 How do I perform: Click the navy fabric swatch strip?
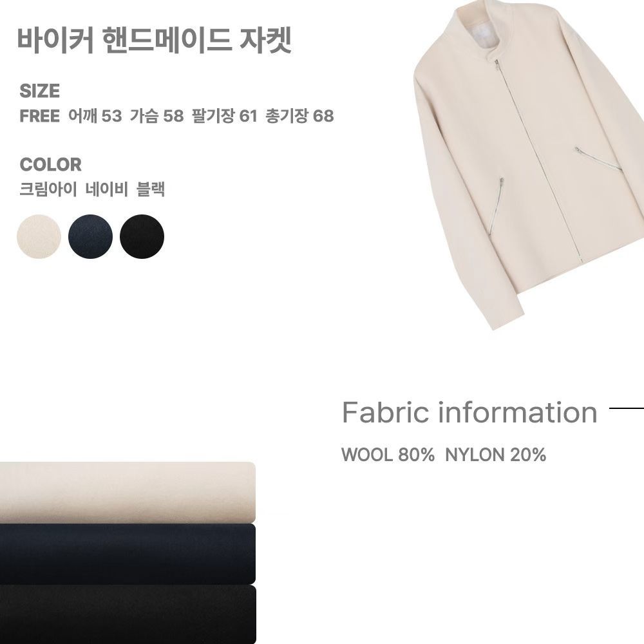[128, 554]
